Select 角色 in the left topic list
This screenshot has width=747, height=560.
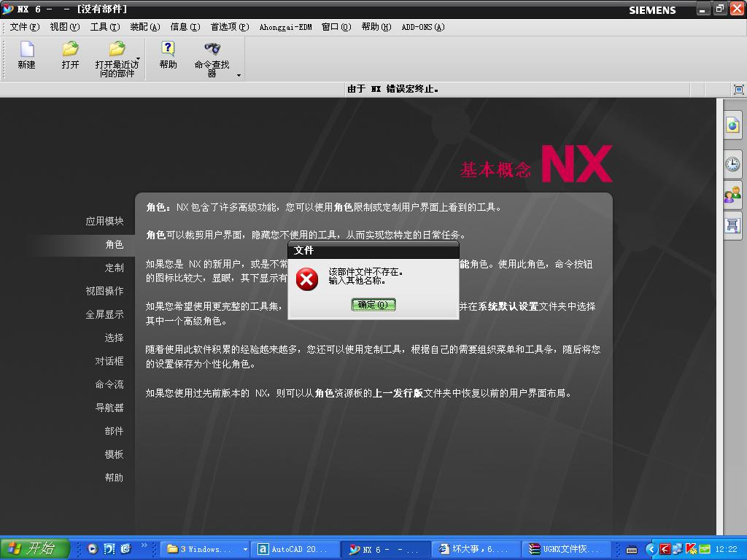pos(115,244)
